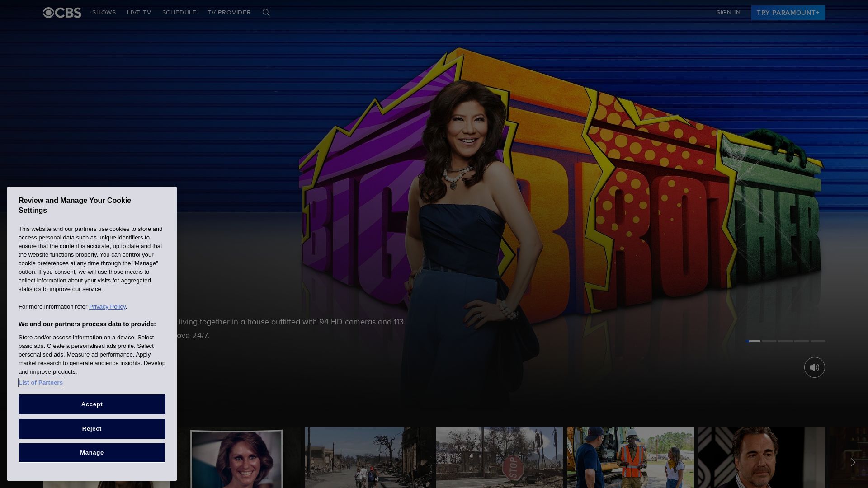868x488 pixels.
Task: Open the Schedule page
Action: tap(179, 13)
